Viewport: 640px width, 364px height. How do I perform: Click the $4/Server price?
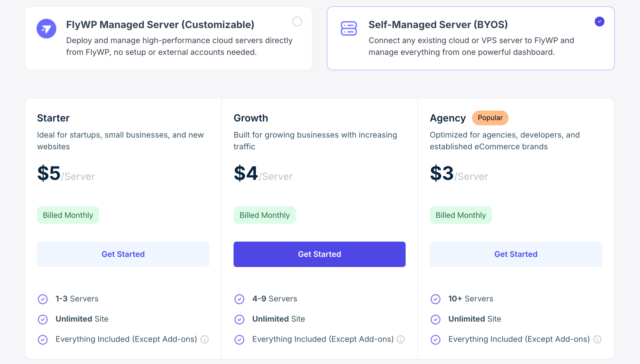263,173
